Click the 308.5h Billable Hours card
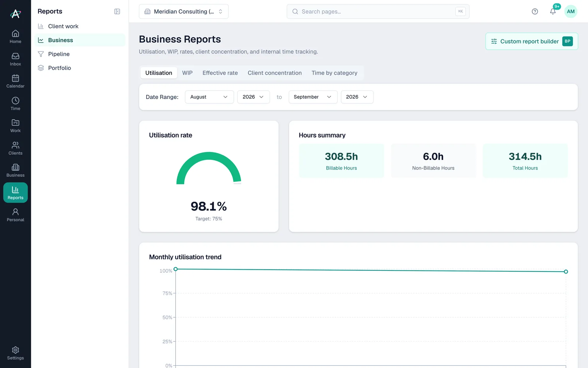 click(x=341, y=161)
